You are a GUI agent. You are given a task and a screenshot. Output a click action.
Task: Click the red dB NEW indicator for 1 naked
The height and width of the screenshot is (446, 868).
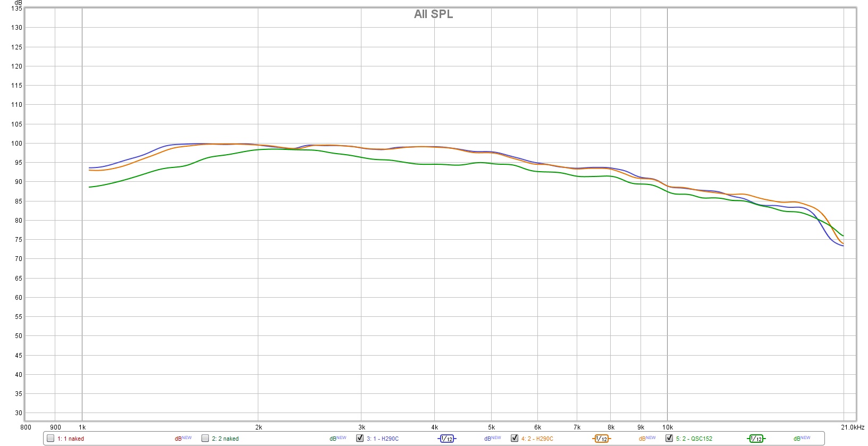(183, 439)
